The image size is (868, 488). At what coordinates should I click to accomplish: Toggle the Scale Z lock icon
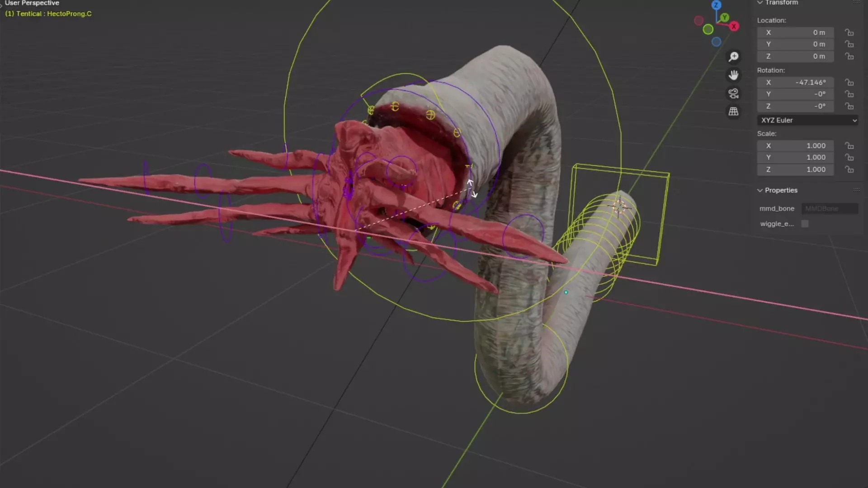[x=849, y=169]
